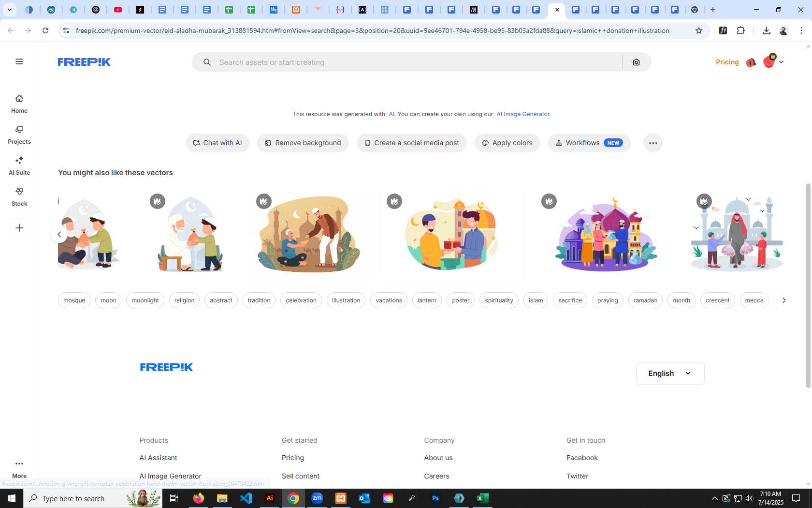
Task: Click the footer Freepik logo
Action: pos(166,367)
